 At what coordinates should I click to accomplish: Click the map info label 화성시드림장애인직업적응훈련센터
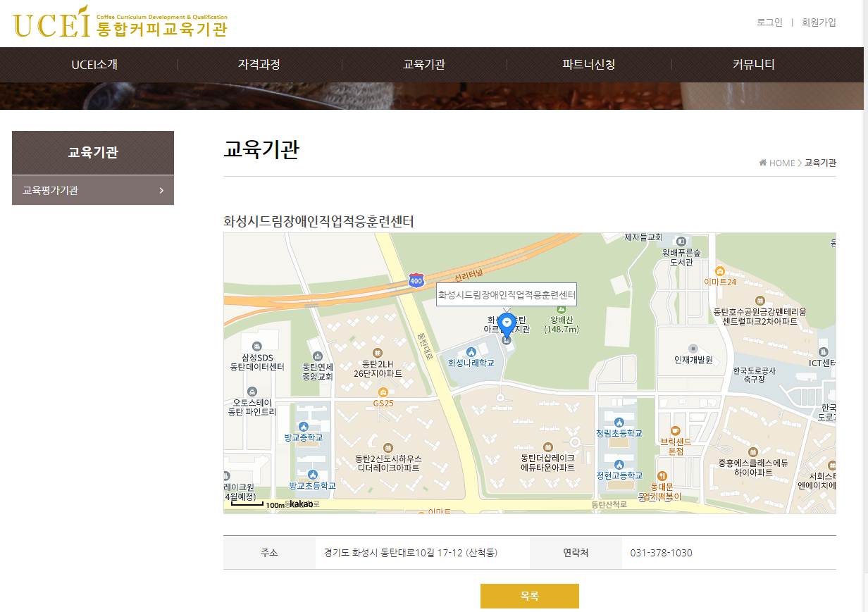tap(507, 294)
